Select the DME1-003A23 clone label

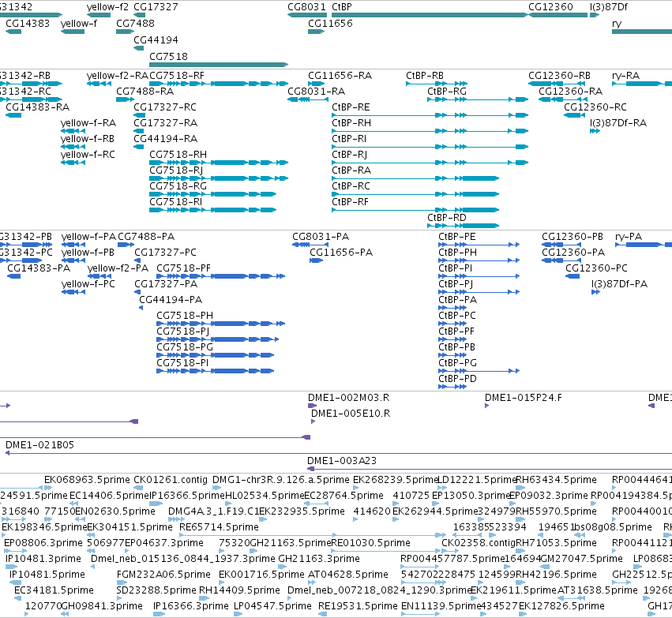click(x=342, y=461)
